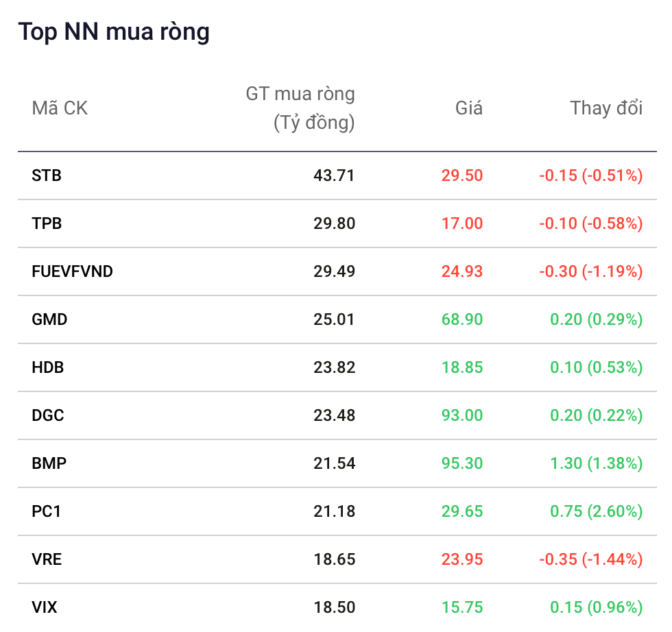This screenshot has height=632, width=672.
Task: Select the TPB stock code
Action: click(47, 223)
